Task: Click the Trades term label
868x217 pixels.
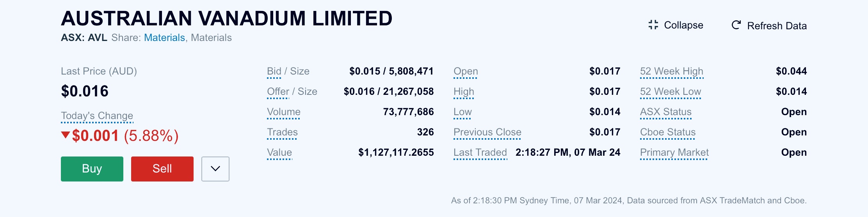Action: click(x=282, y=132)
